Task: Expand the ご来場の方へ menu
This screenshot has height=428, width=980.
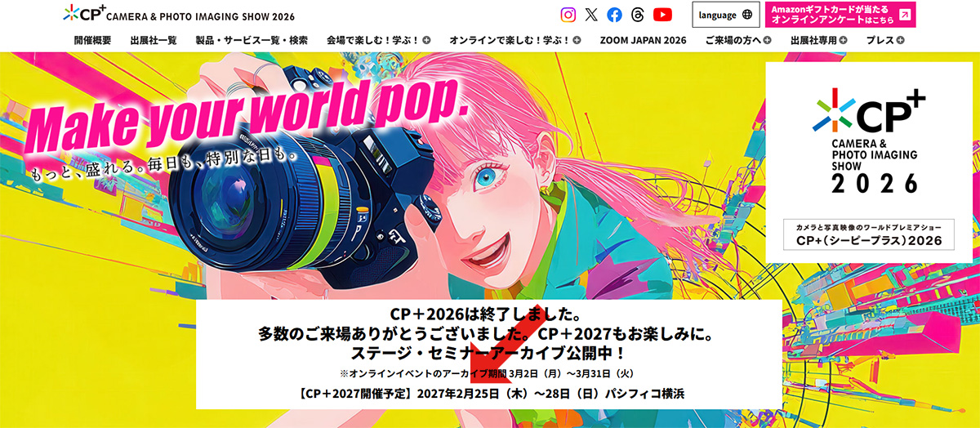Action: tap(767, 40)
